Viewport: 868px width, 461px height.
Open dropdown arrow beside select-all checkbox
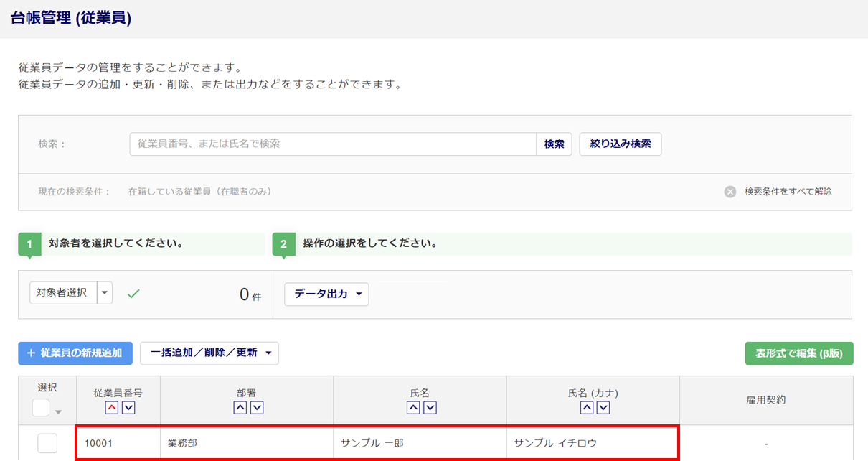pos(58,411)
